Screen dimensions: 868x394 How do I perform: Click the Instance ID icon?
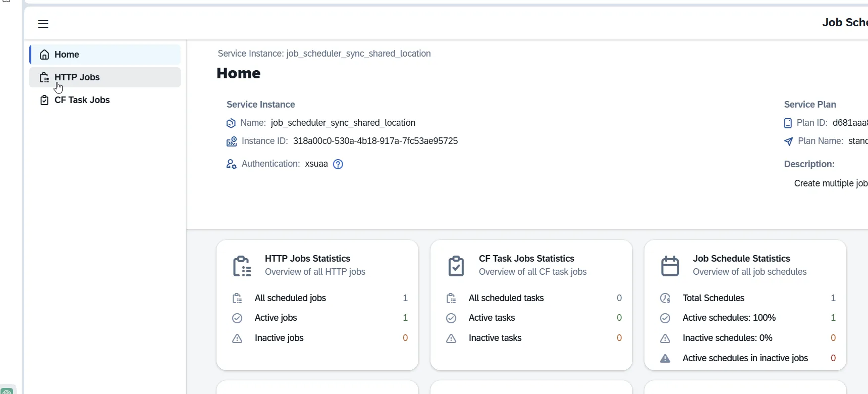(x=232, y=141)
